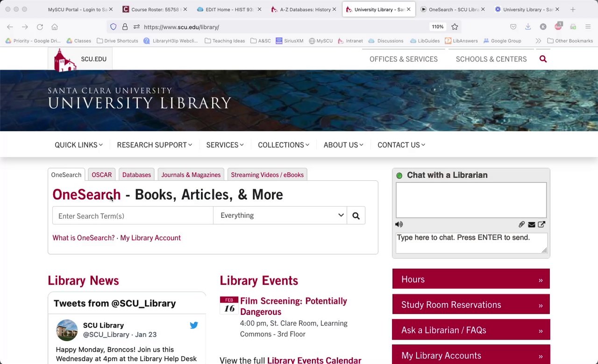Viewport: 598px width, 364px height.
Task: Toggle chat sound speaker icon
Action: tap(399, 224)
